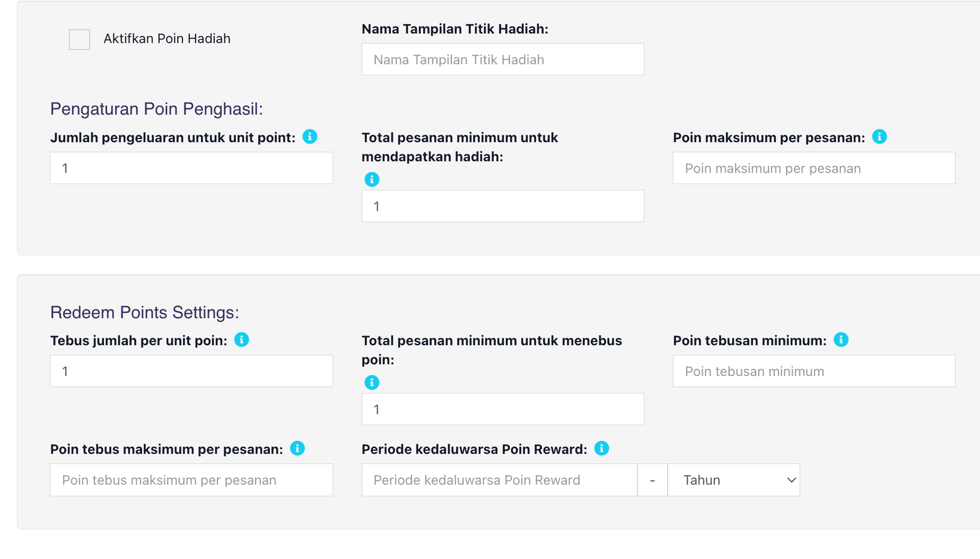Click info icon beside Tebus jumlah per unit poin
The width and height of the screenshot is (980, 559).
click(x=242, y=340)
